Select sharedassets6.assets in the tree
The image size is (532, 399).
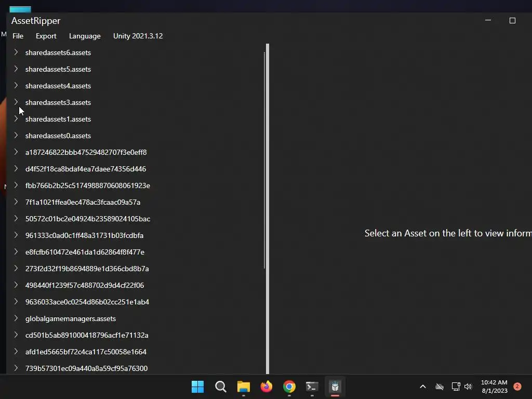tap(58, 52)
